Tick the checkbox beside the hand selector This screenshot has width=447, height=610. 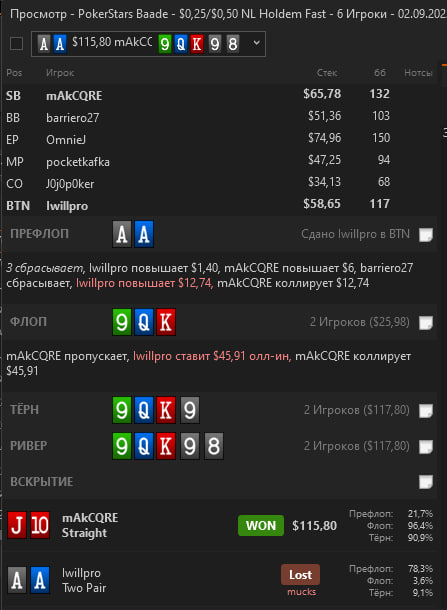(x=16, y=44)
